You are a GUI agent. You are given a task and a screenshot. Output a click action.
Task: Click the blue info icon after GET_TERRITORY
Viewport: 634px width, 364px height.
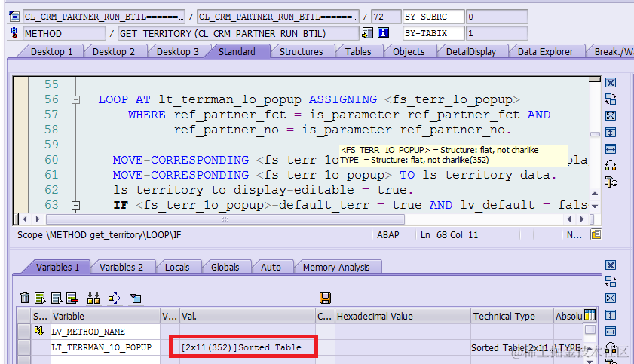pyautogui.click(x=383, y=32)
